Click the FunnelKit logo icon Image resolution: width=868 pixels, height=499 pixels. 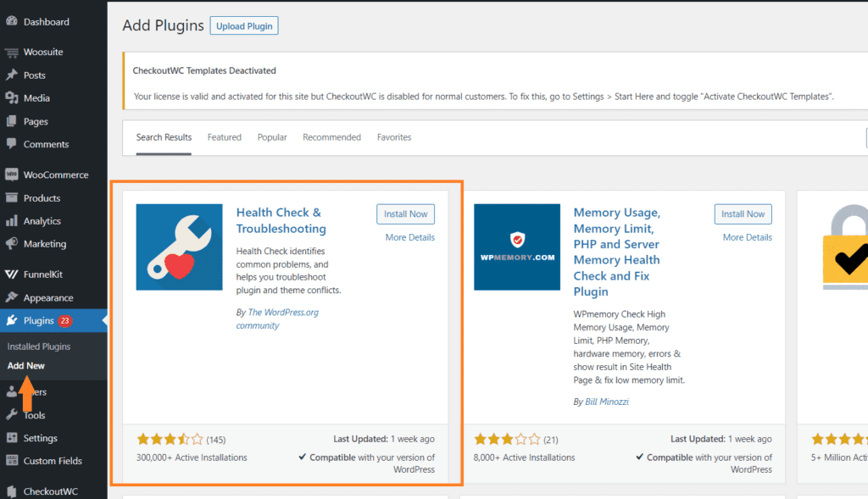[12, 274]
